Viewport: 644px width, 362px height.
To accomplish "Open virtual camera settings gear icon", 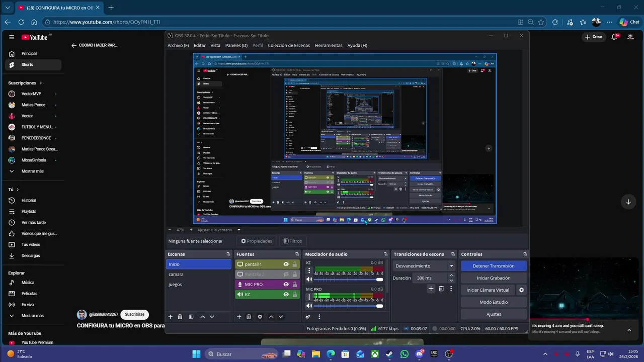I will point(522,290).
